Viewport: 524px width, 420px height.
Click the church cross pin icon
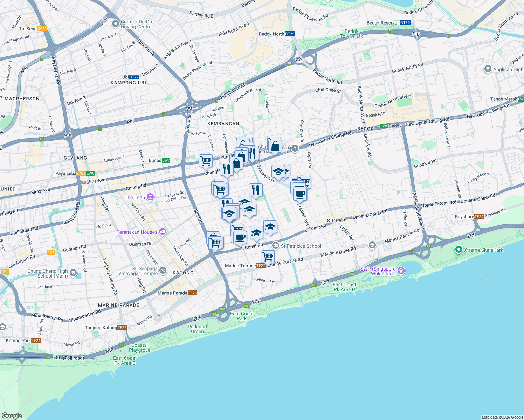click(295, 148)
